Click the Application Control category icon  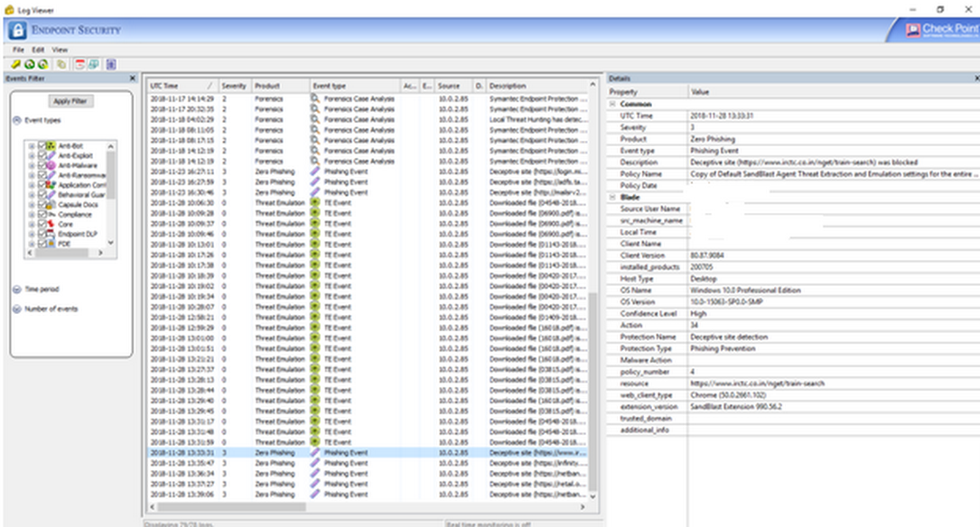point(51,185)
